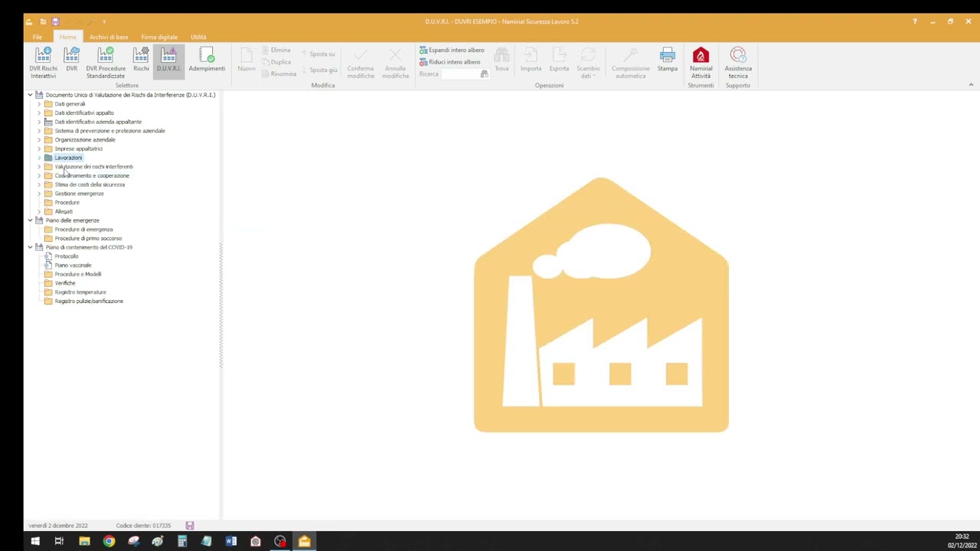This screenshot has height=551, width=980.
Task: Expand Dati identificativi azienda appaltante
Action: [39, 122]
